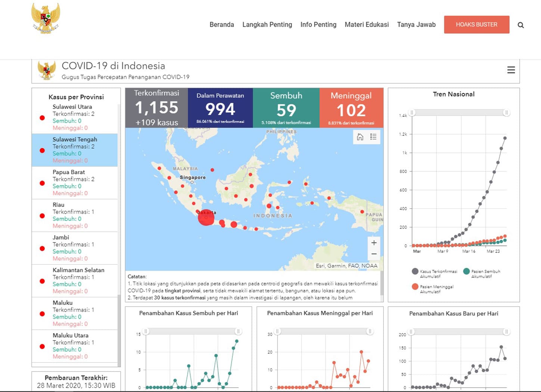Click the search magnifier icon in header
The height and width of the screenshot is (392, 541).
(x=520, y=25)
